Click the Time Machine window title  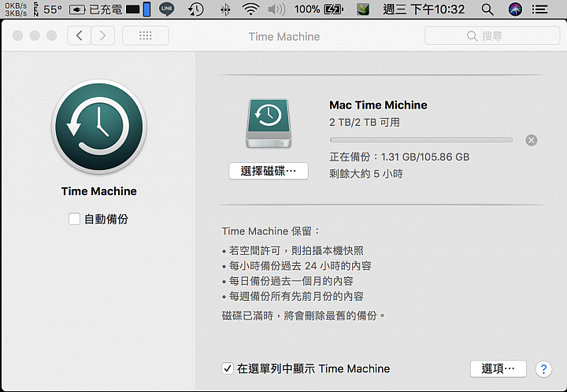tap(284, 36)
